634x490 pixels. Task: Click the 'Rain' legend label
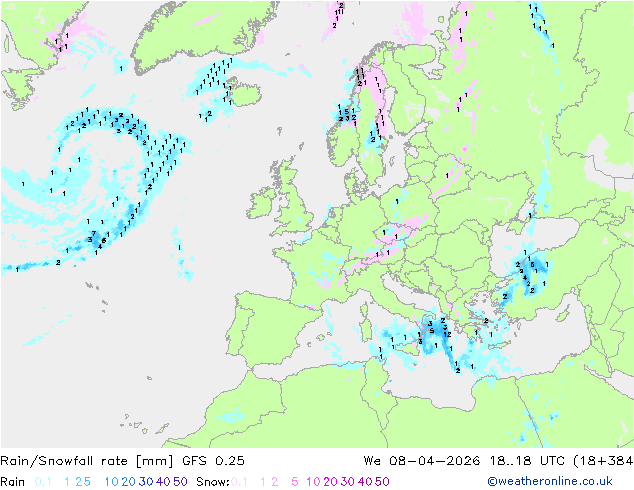13,482
